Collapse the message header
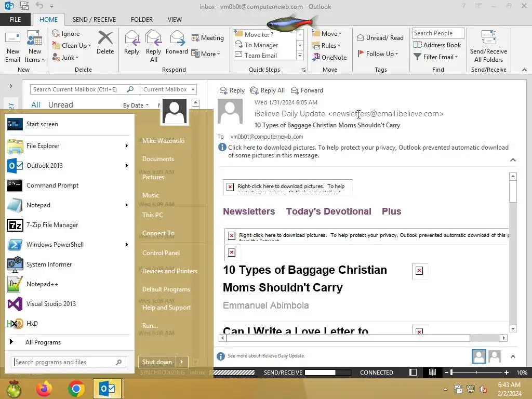 click(x=513, y=160)
